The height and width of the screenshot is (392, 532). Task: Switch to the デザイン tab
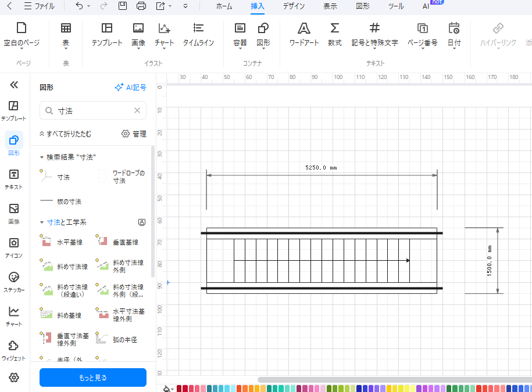pyautogui.click(x=294, y=6)
